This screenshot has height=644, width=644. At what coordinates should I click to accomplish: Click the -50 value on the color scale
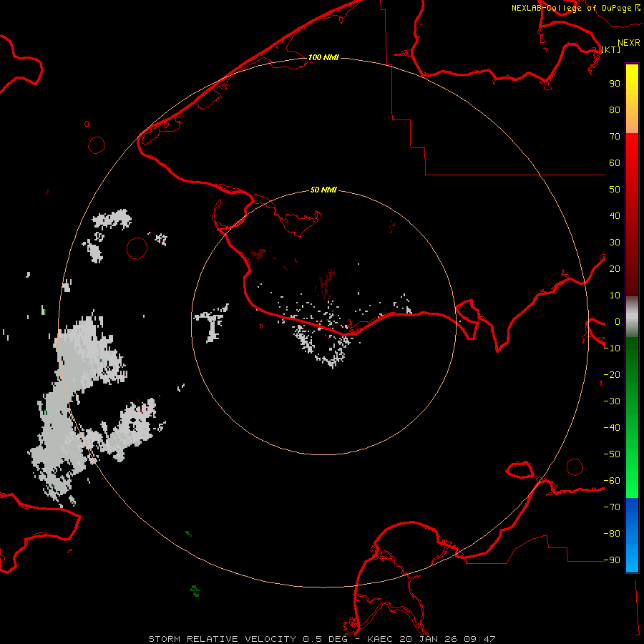612,454
